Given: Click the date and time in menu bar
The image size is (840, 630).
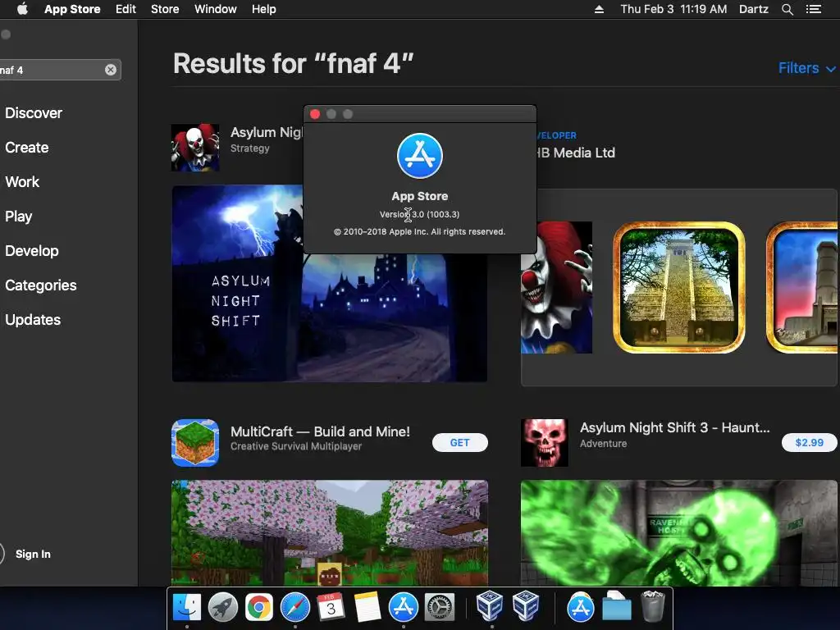Looking at the screenshot, I should 673,9.
